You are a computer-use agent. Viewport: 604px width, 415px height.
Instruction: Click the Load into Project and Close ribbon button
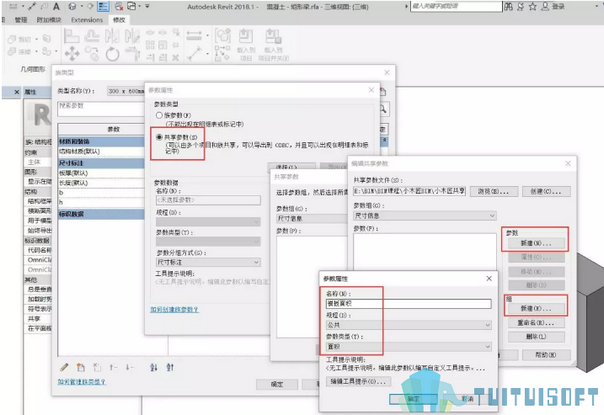(x=273, y=45)
